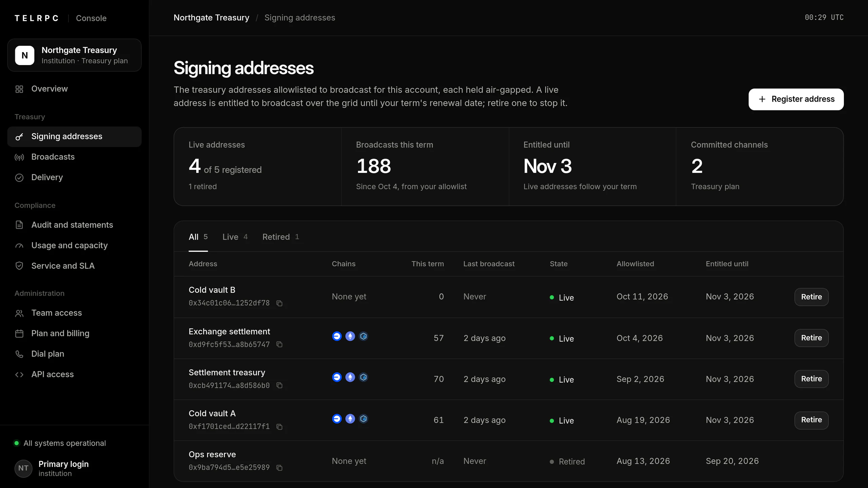Image resolution: width=868 pixels, height=488 pixels.
Task: Open the Northgate Treasury account switcher
Action: [74, 55]
